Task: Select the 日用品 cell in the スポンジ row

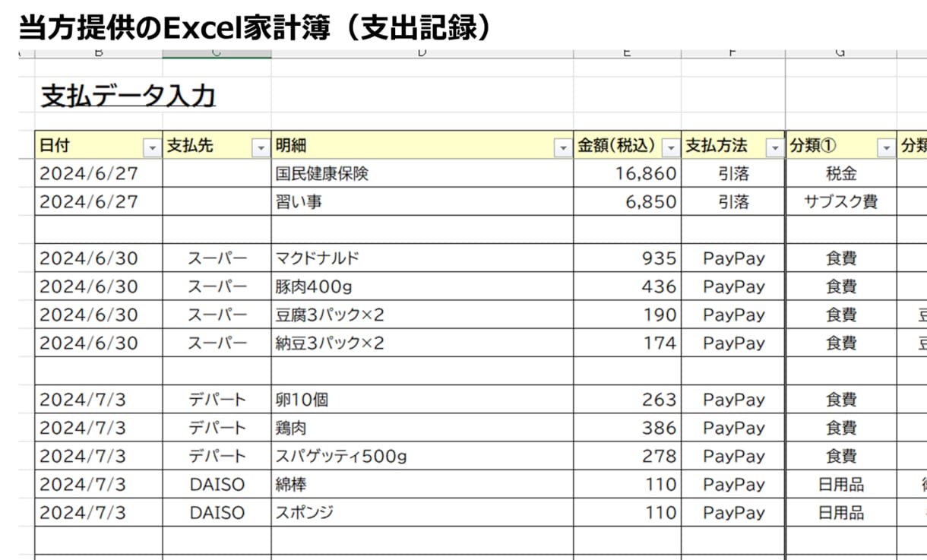Action: pyautogui.click(x=841, y=512)
